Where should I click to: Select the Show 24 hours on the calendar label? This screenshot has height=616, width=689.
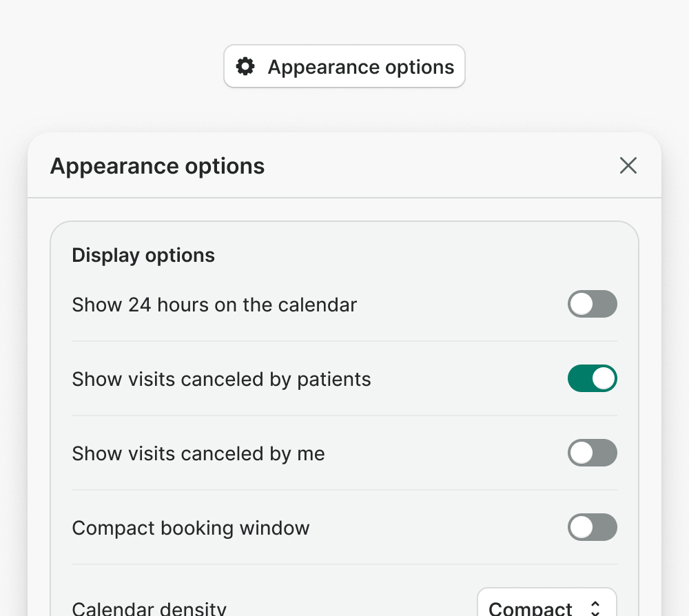(214, 305)
